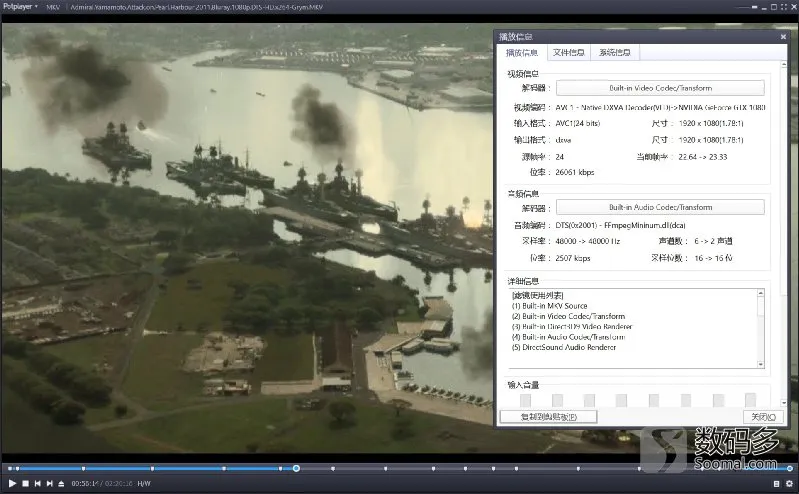Screen dimensions: 799x494
Task: Toggle the H/W acceleration indicator
Action: point(144,483)
